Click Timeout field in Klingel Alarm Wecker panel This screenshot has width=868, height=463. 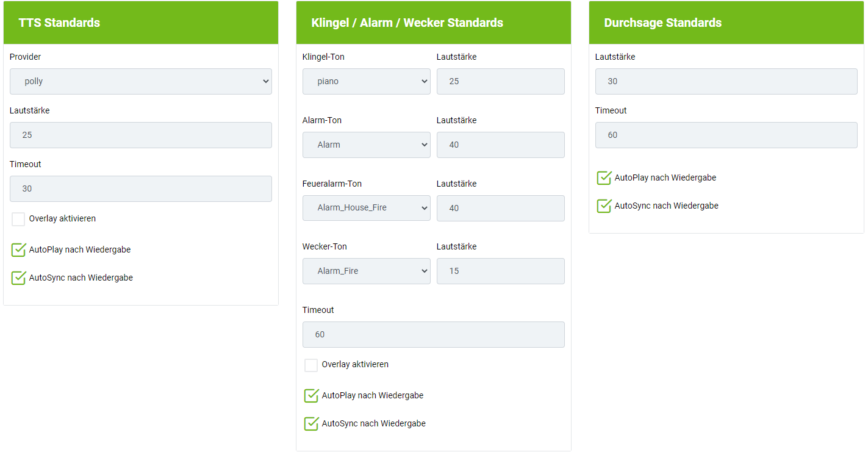point(433,334)
